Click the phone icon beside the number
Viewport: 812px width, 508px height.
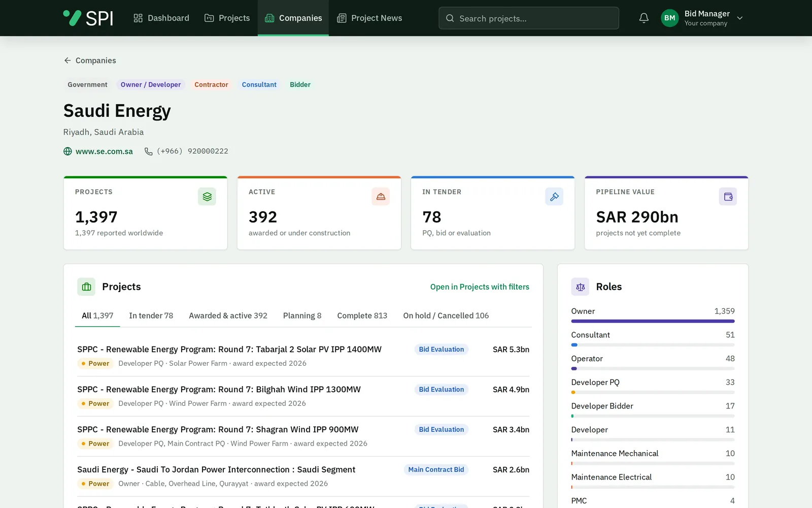(148, 151)
